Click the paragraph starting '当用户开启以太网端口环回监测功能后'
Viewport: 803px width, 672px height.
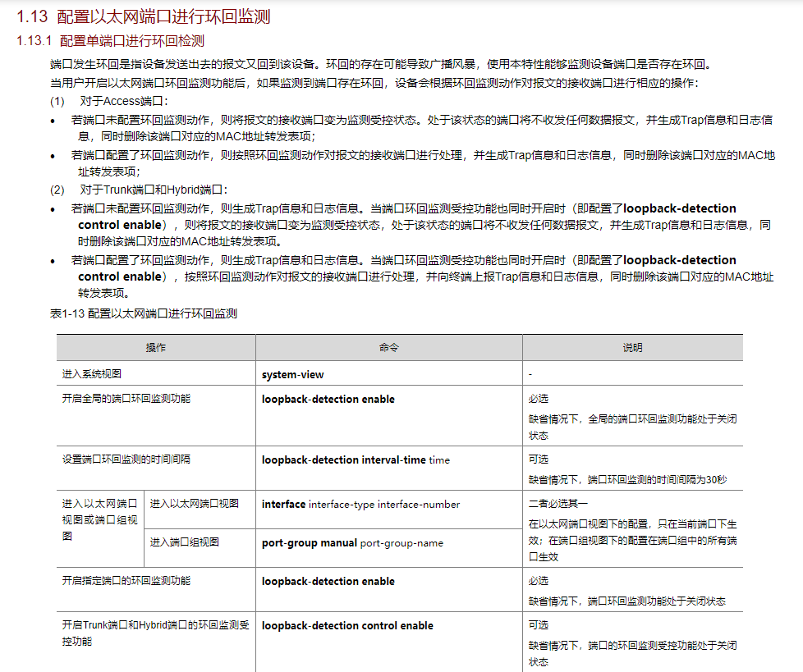click(374, 83)
